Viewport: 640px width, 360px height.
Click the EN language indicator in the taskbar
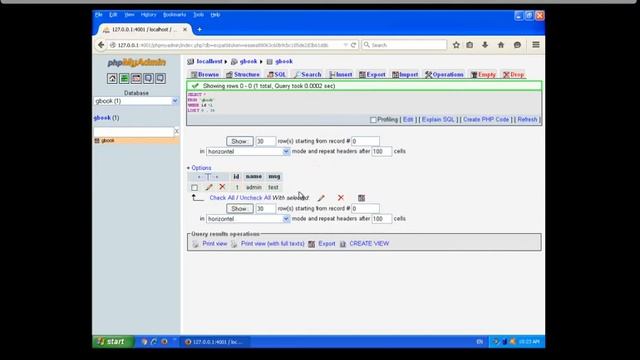coord(480,342)
